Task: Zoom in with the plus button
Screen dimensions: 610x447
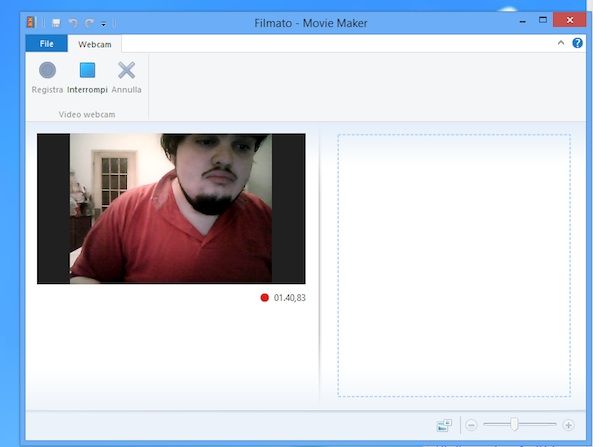Action: tap(569, 425)
